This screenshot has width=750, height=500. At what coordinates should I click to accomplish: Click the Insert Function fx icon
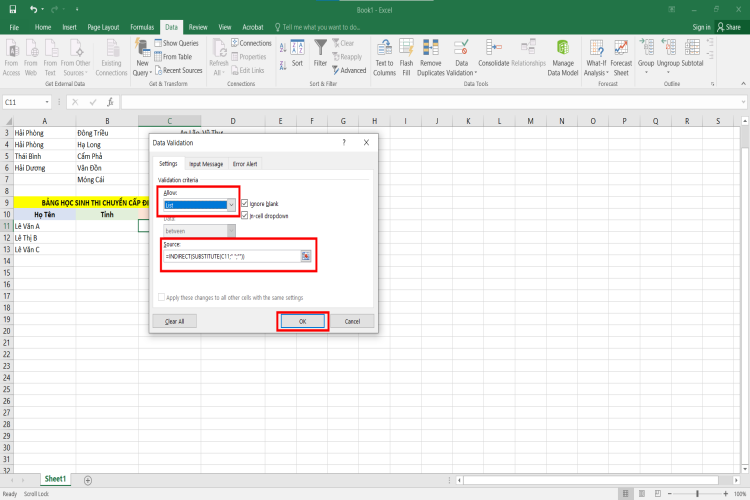(110, 102)
